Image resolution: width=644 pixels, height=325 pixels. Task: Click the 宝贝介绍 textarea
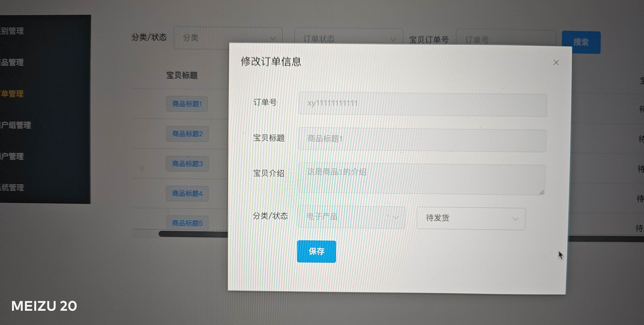point(421,179)
